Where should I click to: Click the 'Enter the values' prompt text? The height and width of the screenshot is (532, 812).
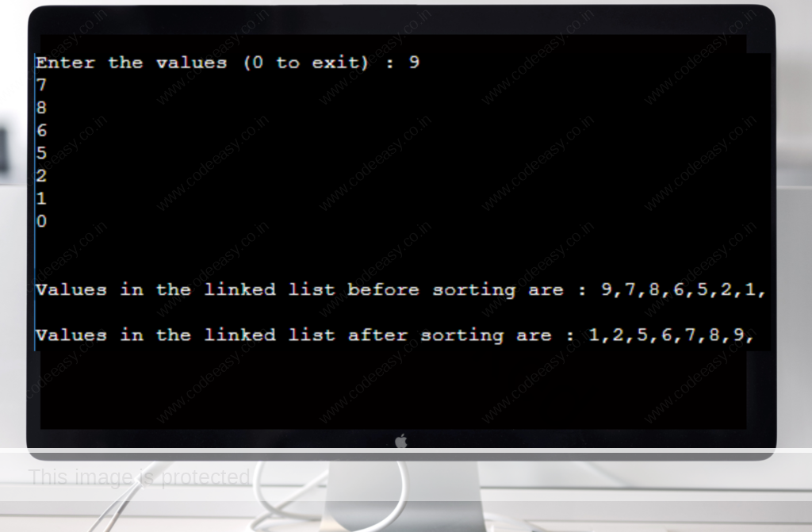click(x=132, y=63)
